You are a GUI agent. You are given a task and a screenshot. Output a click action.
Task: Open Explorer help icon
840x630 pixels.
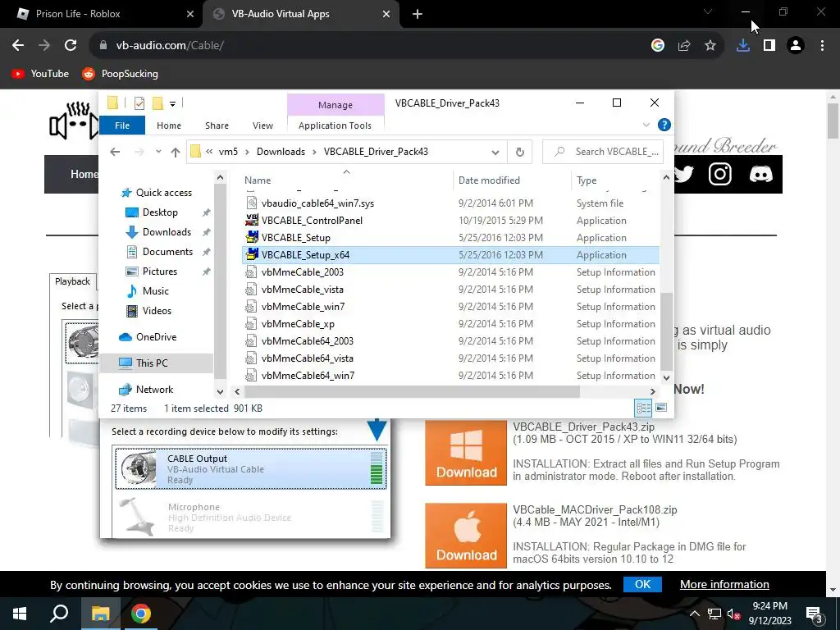tap(664, 125)
